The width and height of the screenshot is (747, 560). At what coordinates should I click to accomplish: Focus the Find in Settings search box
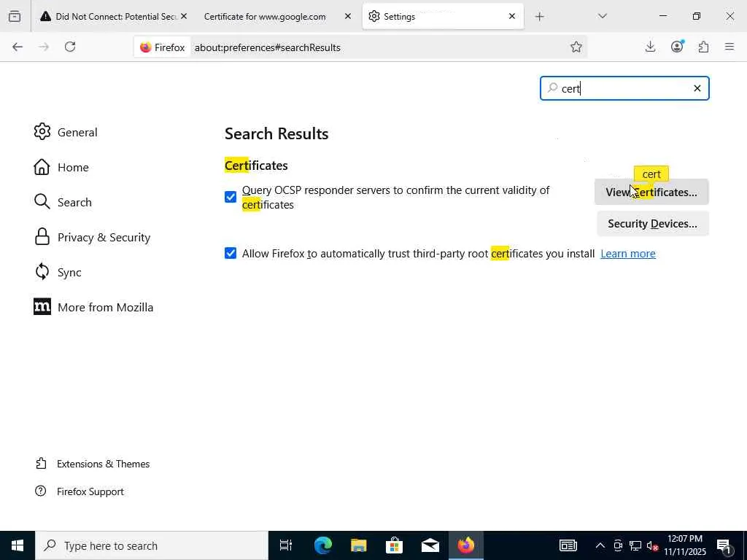[624, 88]
